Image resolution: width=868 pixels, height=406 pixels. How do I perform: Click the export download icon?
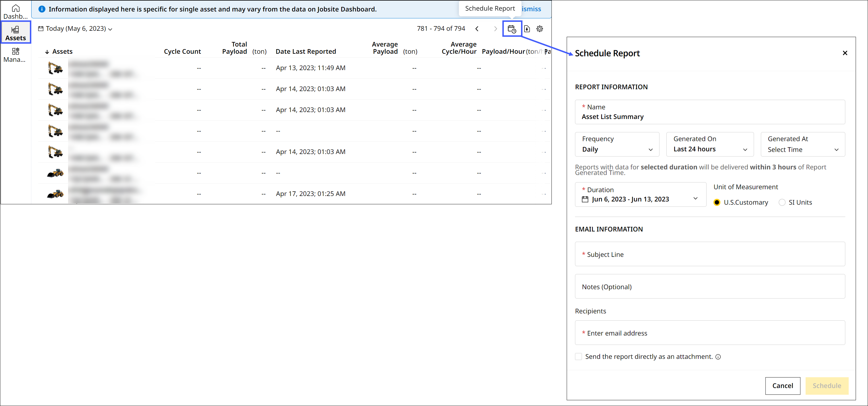click(527, 29)
